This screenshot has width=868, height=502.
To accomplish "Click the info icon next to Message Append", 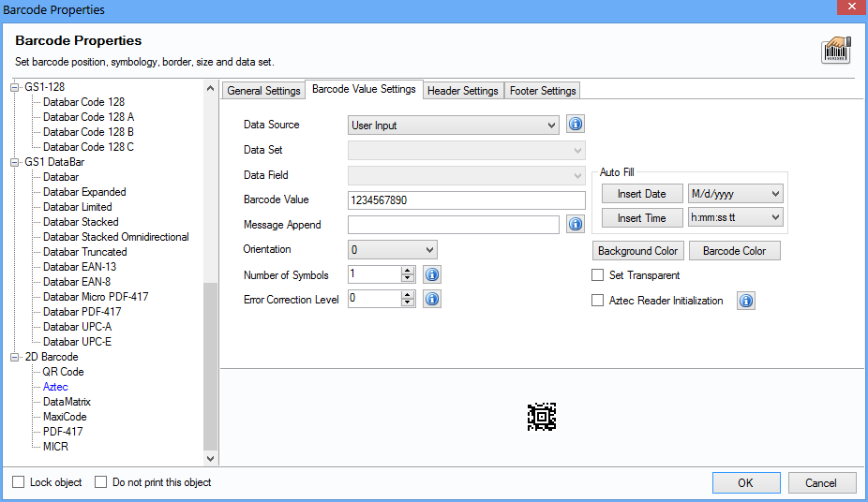I will point(576,225).
